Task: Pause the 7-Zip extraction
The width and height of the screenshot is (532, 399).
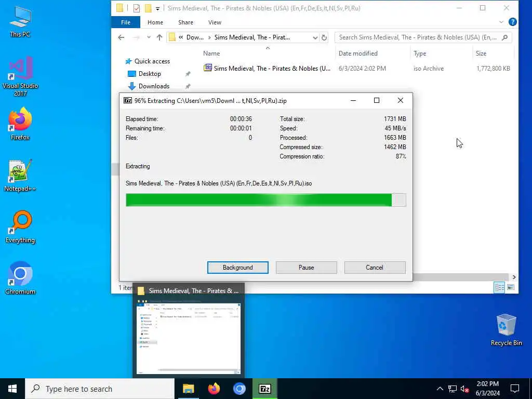Action: tap(307, 268)
